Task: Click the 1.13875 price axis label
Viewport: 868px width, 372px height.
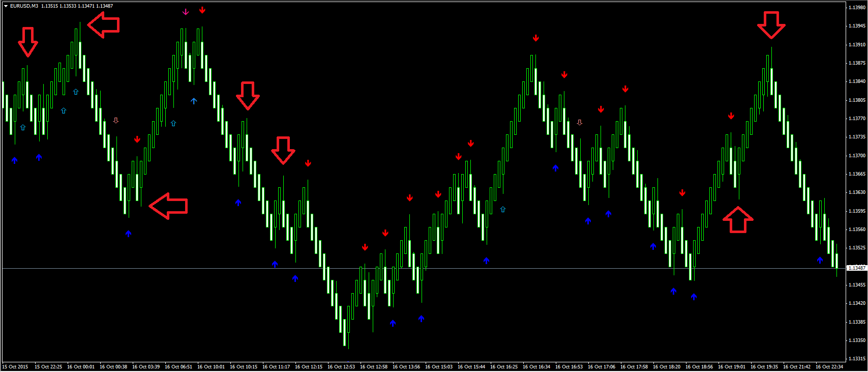Action: coord(857,63)
